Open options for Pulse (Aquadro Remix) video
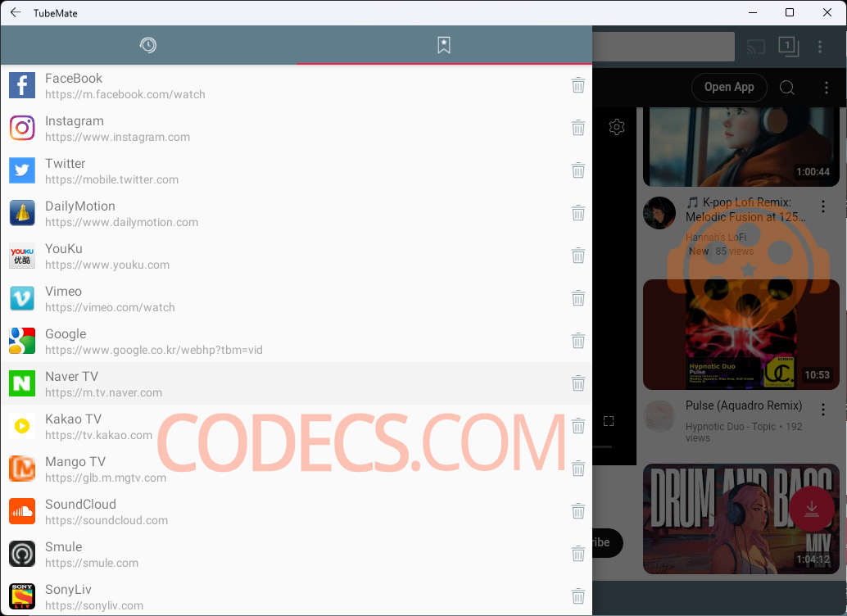847x616 pixels. coord(822,410)
